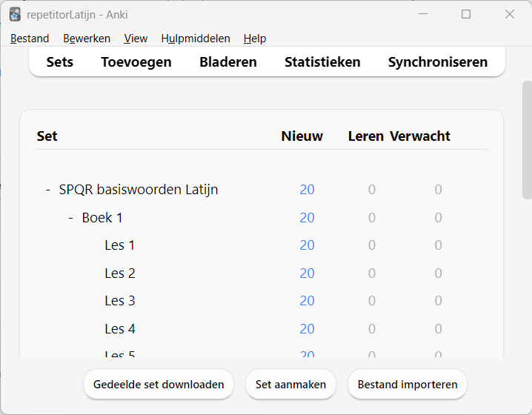Open the Bestand menu
The image size is (532, 415).
(x=30, y=39)
